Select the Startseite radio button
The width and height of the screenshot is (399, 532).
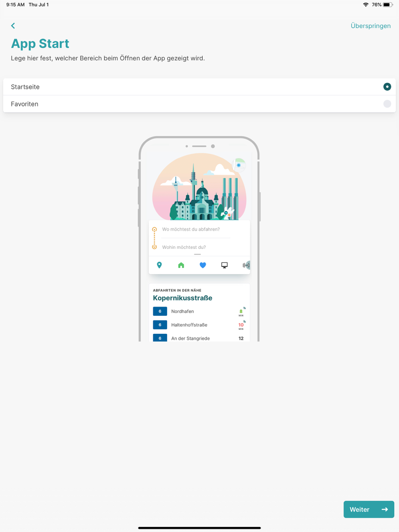tap(387, 87)
